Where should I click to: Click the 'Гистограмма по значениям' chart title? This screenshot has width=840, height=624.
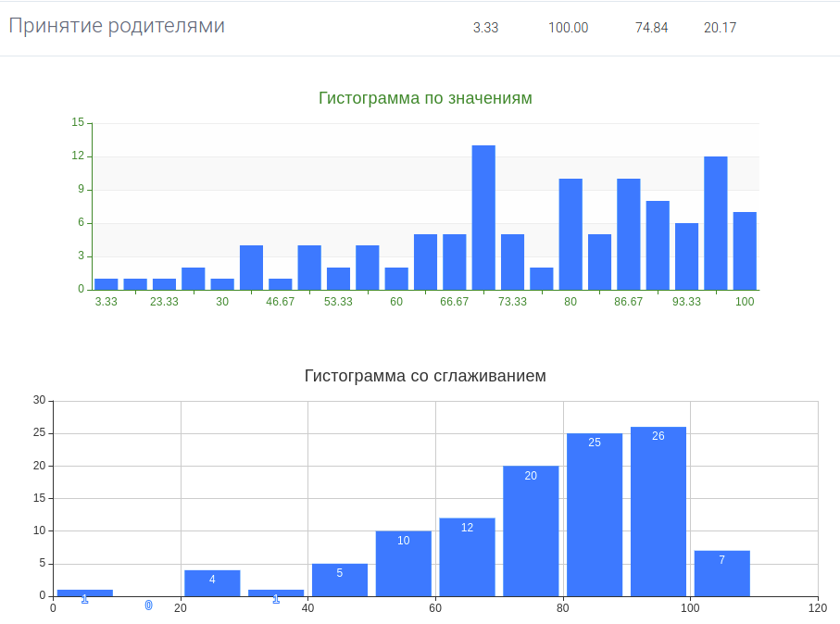(425, 98)
